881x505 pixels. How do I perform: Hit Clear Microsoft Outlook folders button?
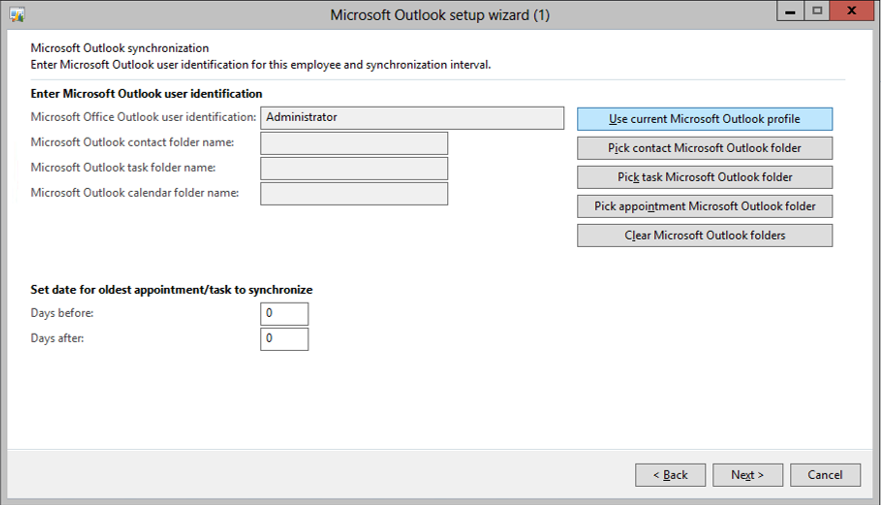pyautogui.click(x=704, y=235)
